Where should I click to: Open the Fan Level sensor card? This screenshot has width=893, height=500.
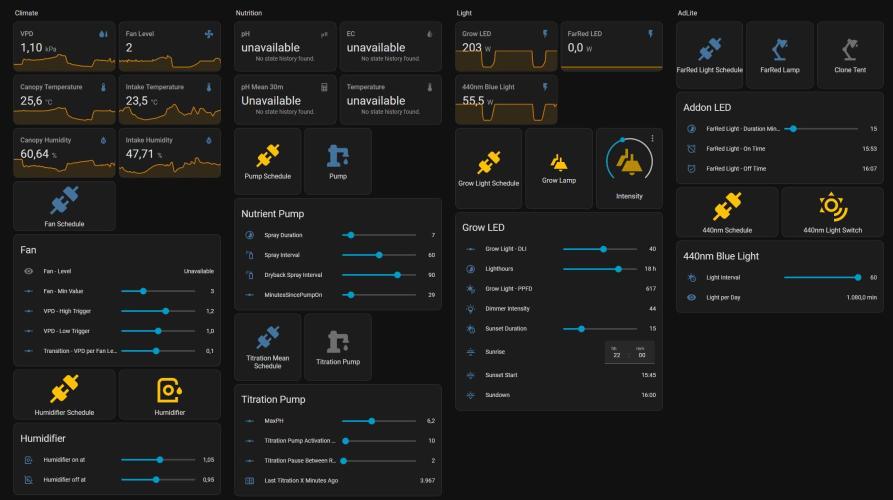point(170,47)
